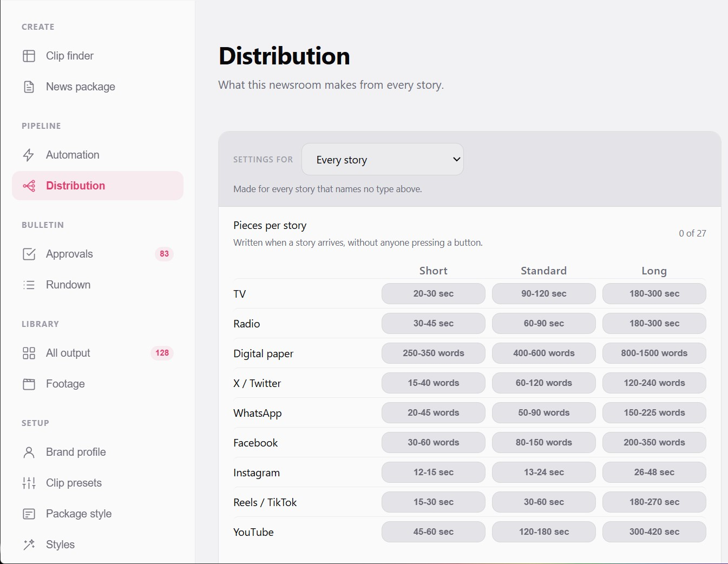Toggle Facebook long 200-350 words

tap(654, 442)
